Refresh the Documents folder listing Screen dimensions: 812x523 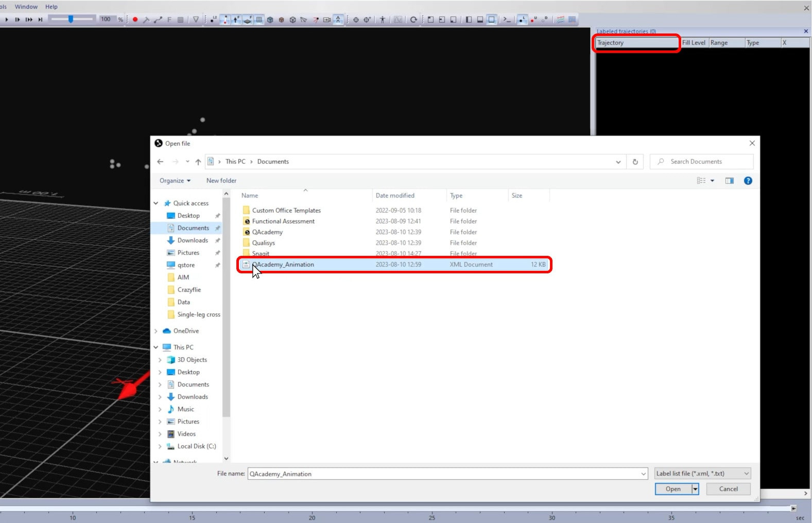pos(635,162)
